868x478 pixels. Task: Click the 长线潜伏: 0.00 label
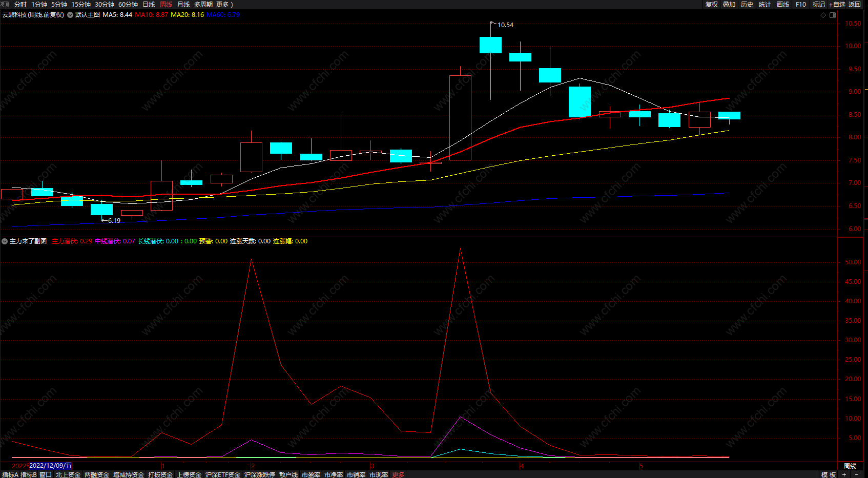click(158, 241)
